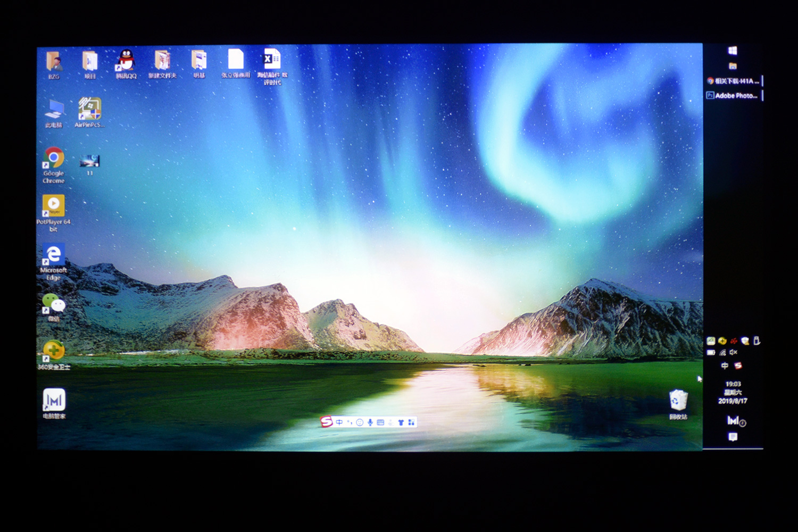This screenshot has width=798, height=532.
Task: Select the 项目 folder on the desktop
Action: (90, 62)
